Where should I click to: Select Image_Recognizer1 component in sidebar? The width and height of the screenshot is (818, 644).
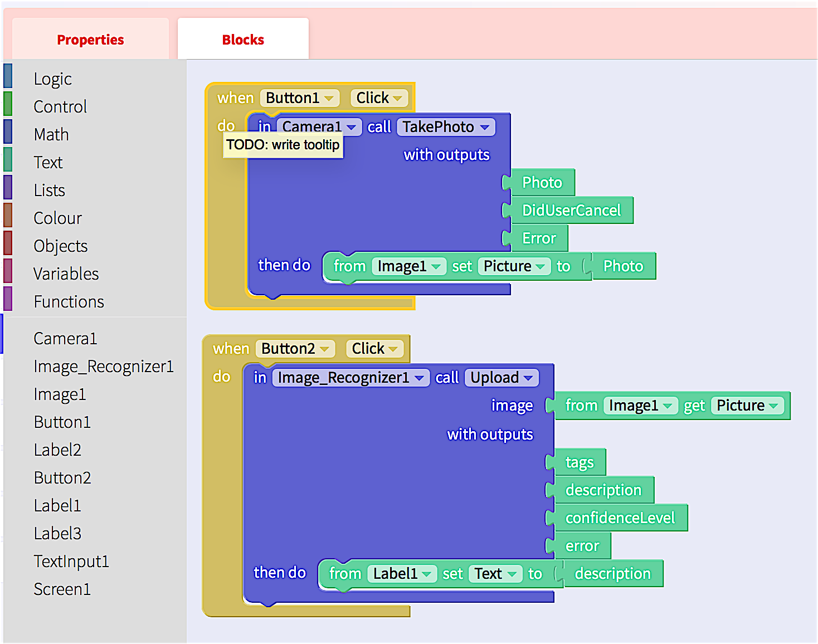tap(103, 367)
